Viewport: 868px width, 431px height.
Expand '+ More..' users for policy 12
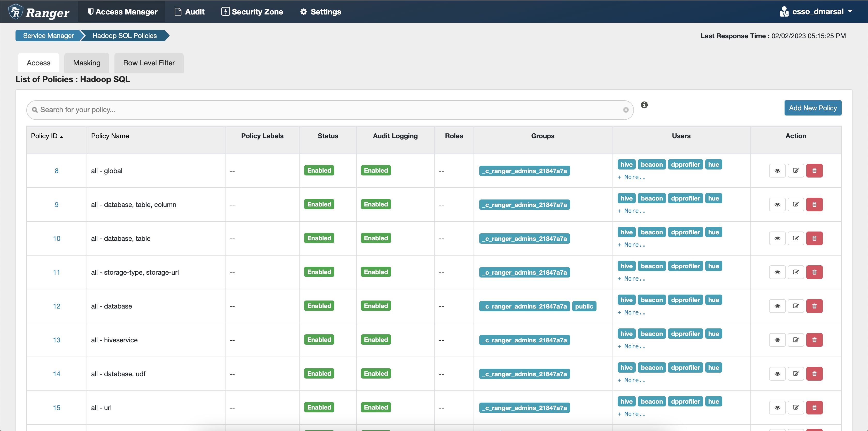pos(631,313)
